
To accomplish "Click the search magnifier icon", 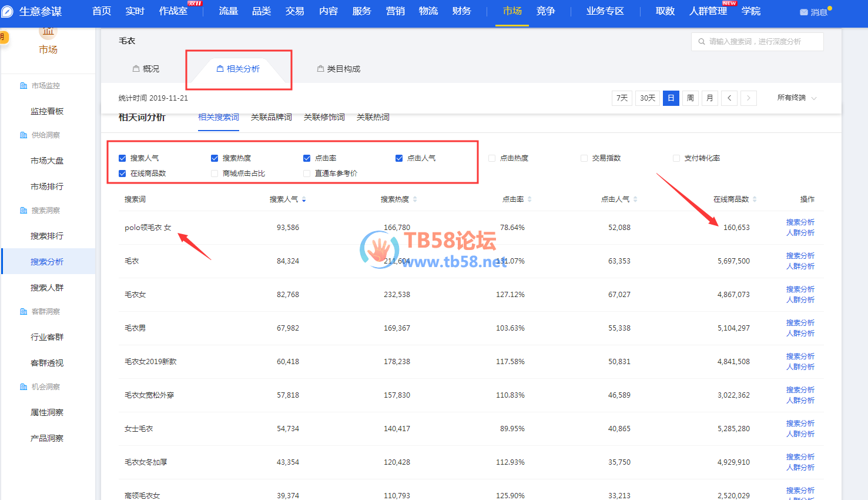I will 701,42.
